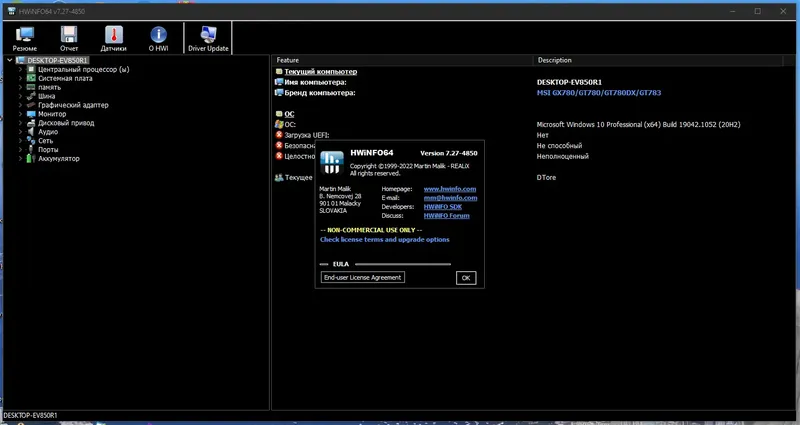Viewport: 800px width, 425px height.
Task: Click the память memory module icon
Action: click(x=31, y=87)
